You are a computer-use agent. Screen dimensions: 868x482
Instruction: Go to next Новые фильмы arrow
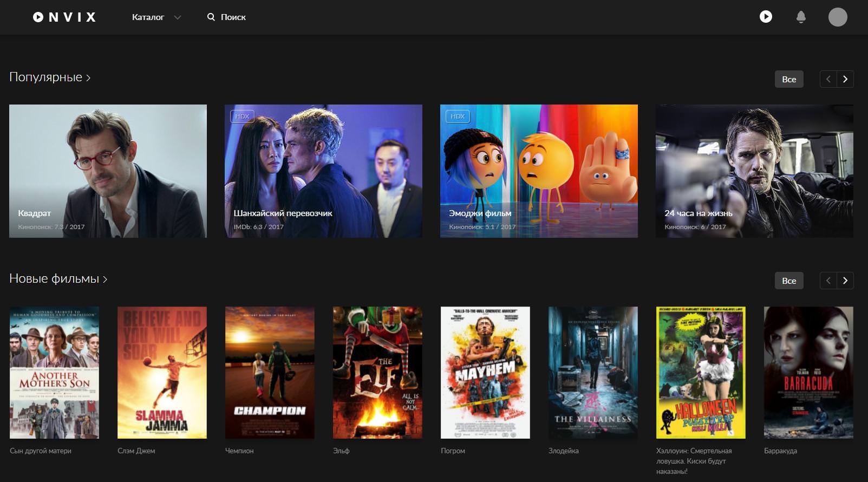click(845, 281)
